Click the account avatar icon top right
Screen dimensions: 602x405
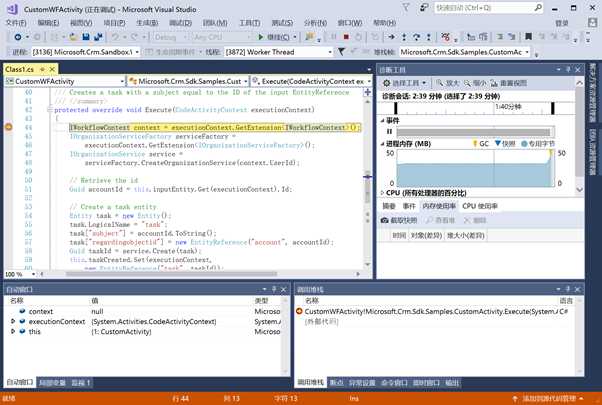pos(592,23)
